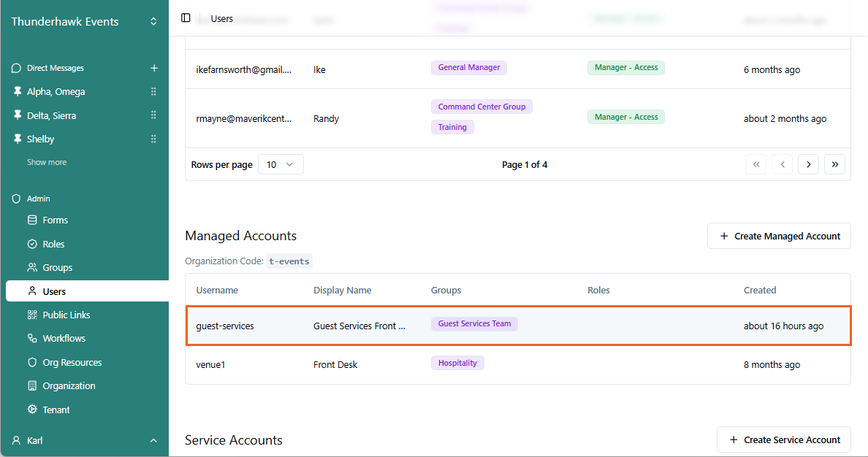
Task: Open Forms in admin sidebar
Action: (x=55, y=220)
